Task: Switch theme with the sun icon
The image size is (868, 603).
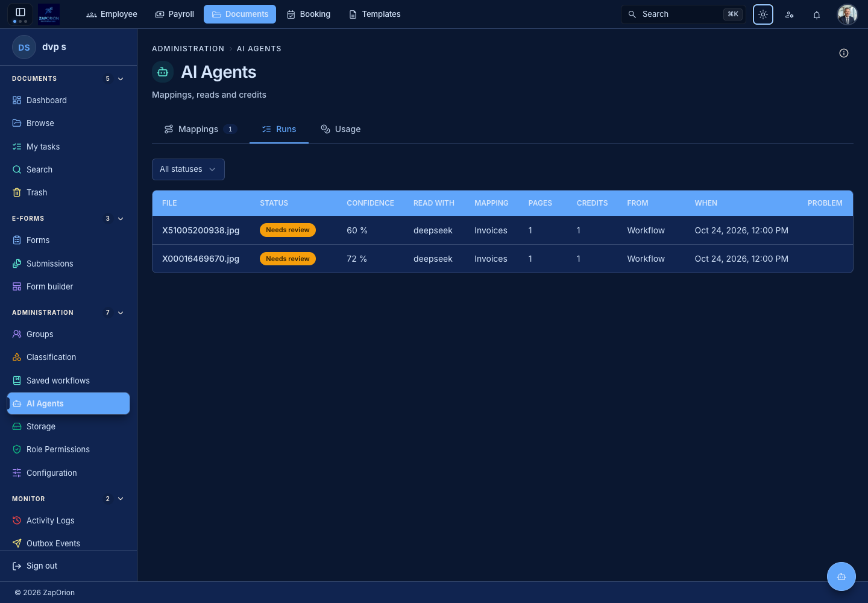Action: 763,14
